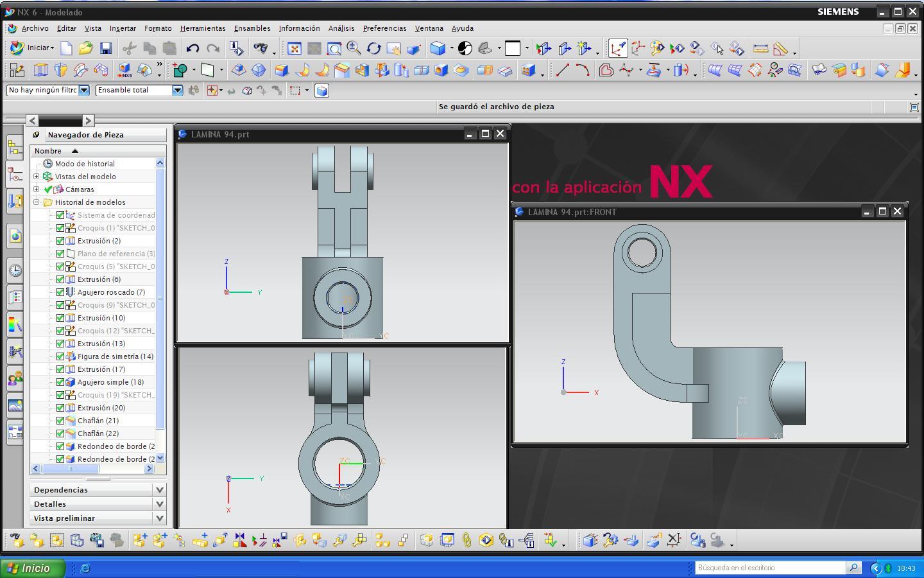Toggle the Extrusión (10) checkbox
Image resolution: width=924 pixels, height=578 pixels.
point(60,318)
